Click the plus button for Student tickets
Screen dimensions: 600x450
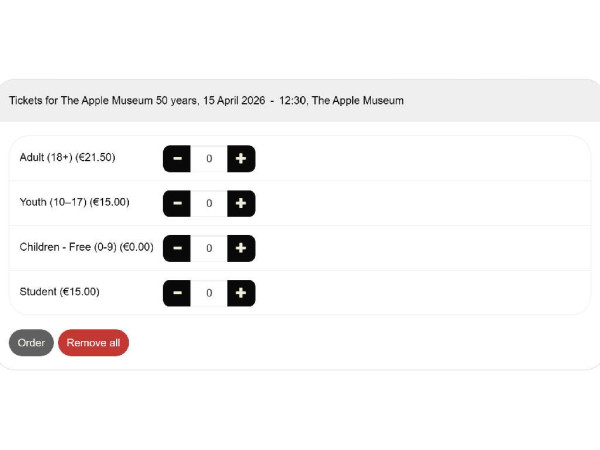241,293
